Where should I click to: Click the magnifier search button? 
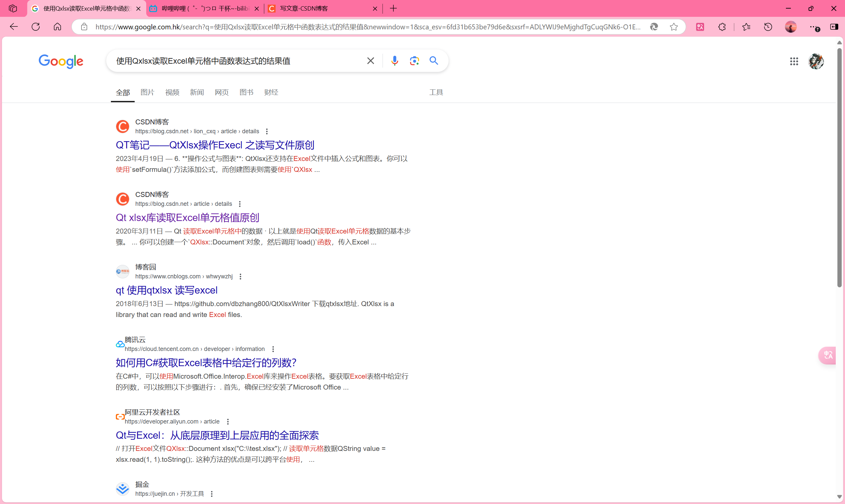tap(433, 61)
